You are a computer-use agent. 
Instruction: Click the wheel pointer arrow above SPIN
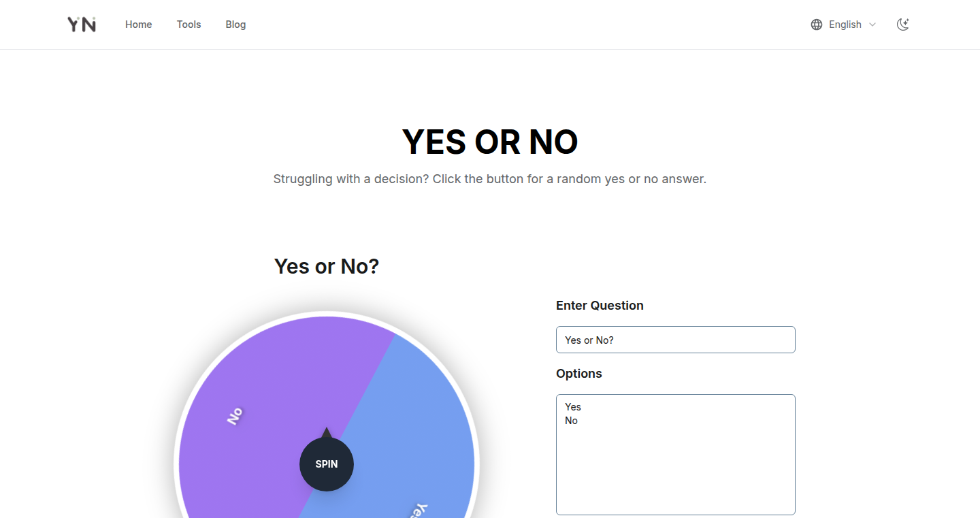click(x=327, y=433)
